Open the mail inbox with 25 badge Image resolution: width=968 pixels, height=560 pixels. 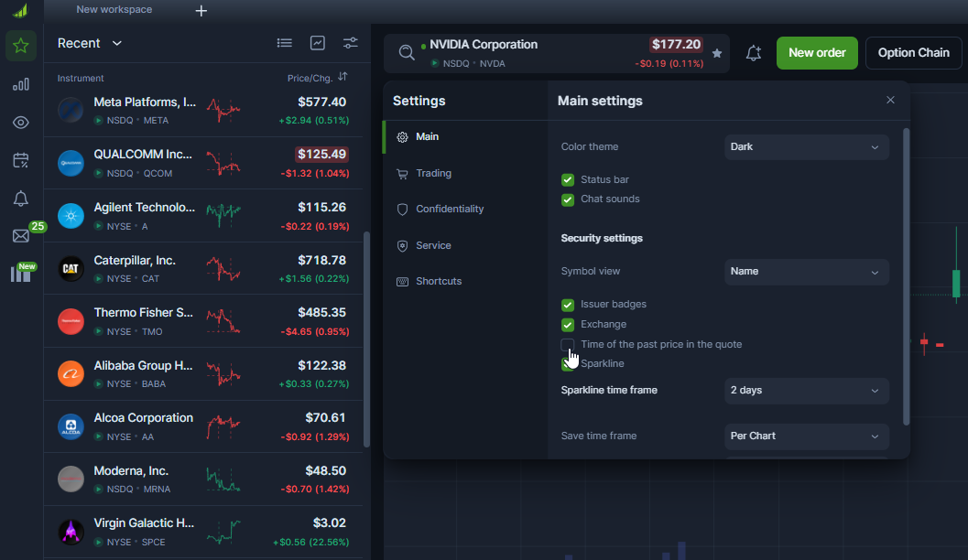21,236
